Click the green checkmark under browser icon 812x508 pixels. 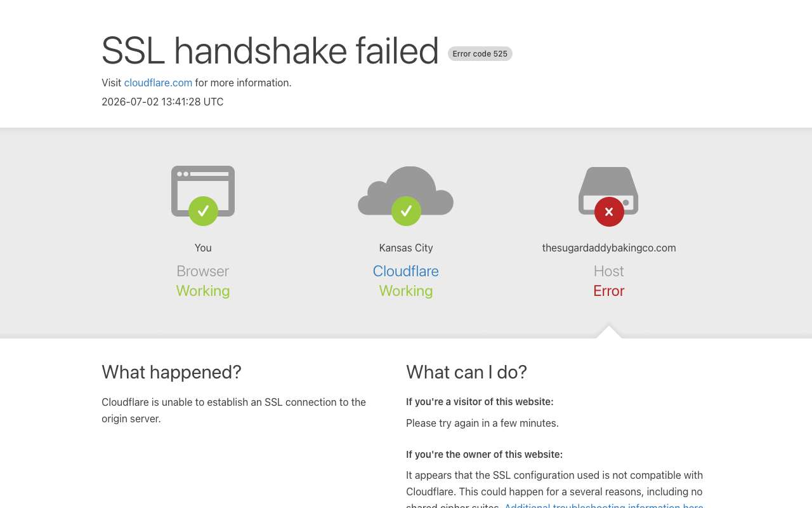(x=203, y=211)
